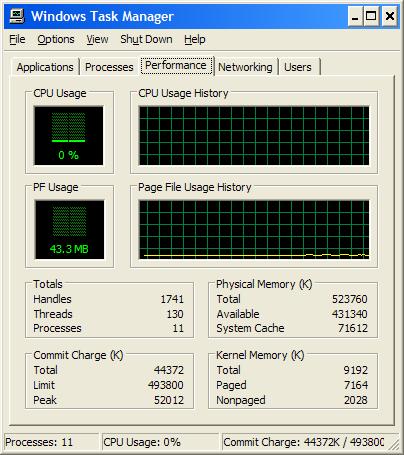Open the File menu
The image size is (404, 455).
(x=17, y=39)
